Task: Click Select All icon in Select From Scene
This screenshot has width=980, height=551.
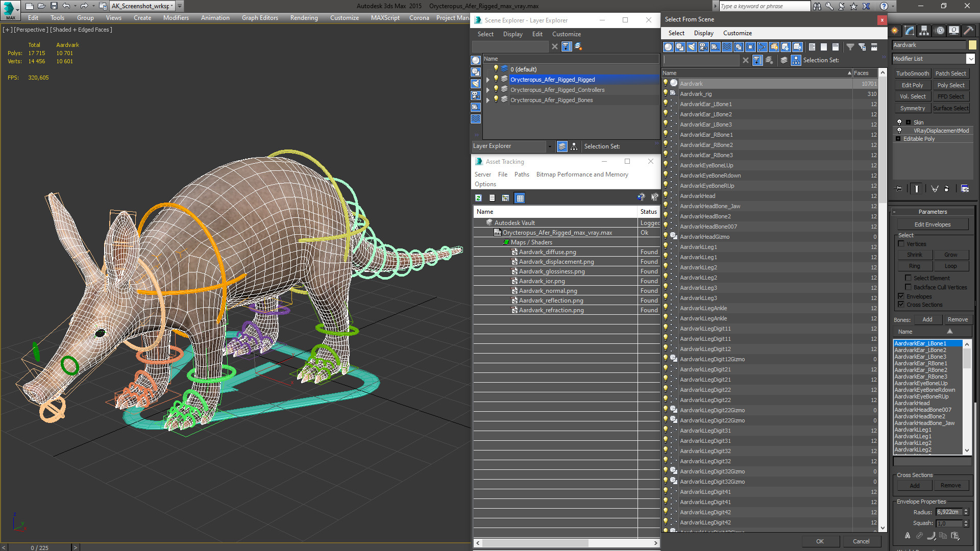Action: tap(812, 47)
